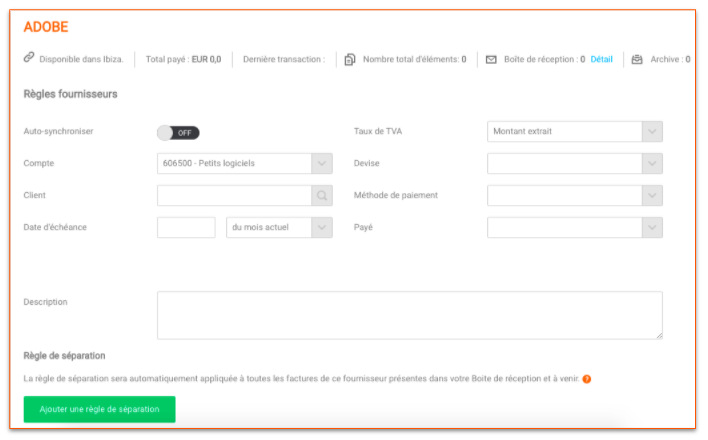Click the Date d'échéance day number field
The image size is (708, 440).
click(x=186, y=228)
